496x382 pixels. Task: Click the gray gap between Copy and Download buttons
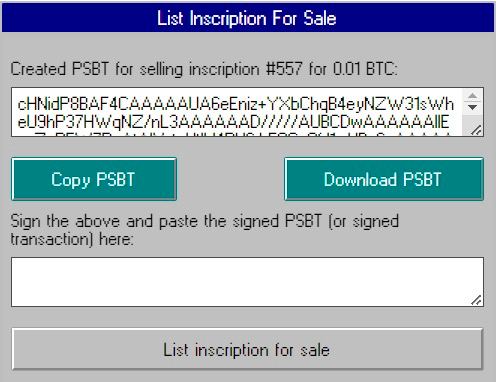(x=230, y=179)
